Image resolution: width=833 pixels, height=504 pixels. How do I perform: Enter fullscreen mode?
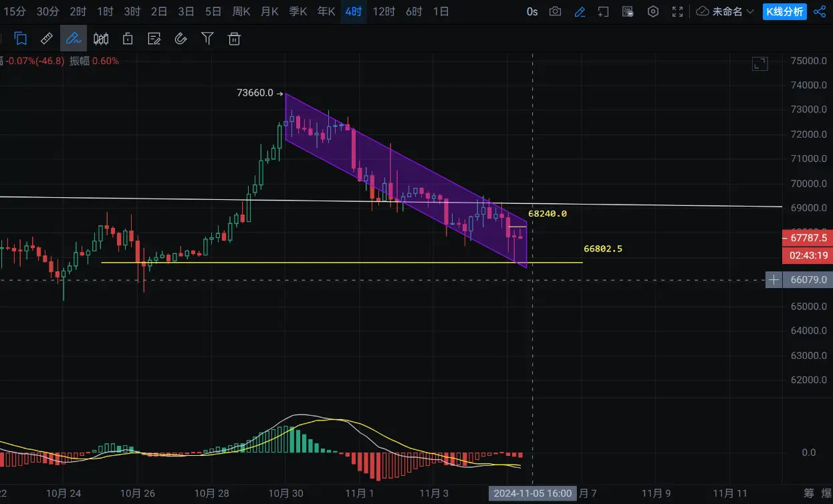coord(678,11)
